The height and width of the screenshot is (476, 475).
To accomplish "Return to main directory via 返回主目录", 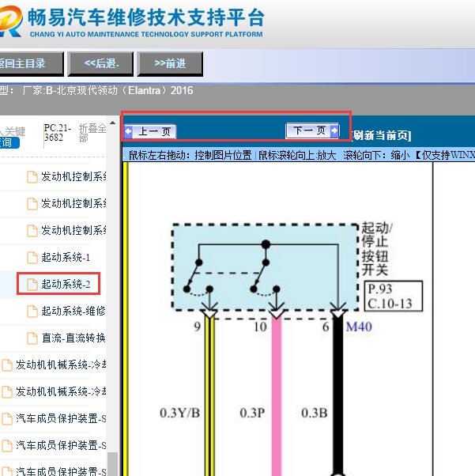I will (x=30, y=63).
